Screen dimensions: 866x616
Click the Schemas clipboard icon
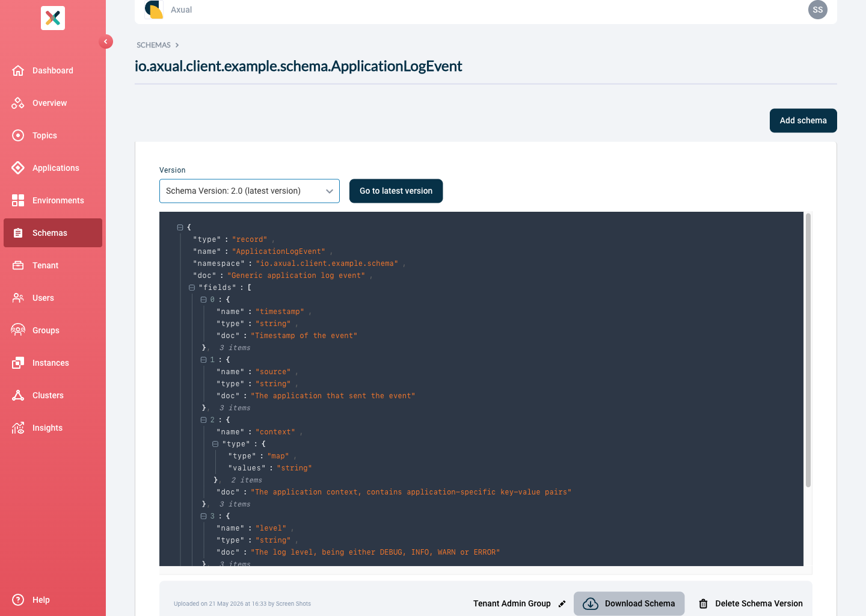tap(18, 233)
